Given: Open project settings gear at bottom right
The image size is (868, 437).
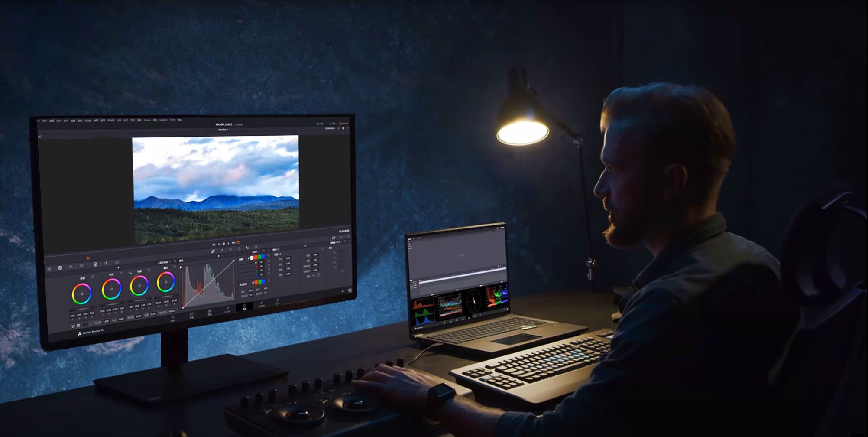Looking at the screenshot, I should [x=350, y=290].
